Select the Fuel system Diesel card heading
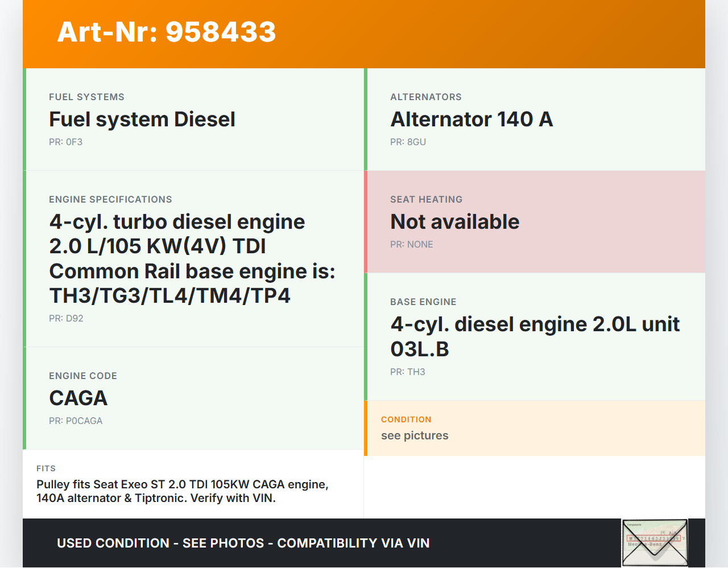Viewport: 728px width, 568px height. point(142,120)
